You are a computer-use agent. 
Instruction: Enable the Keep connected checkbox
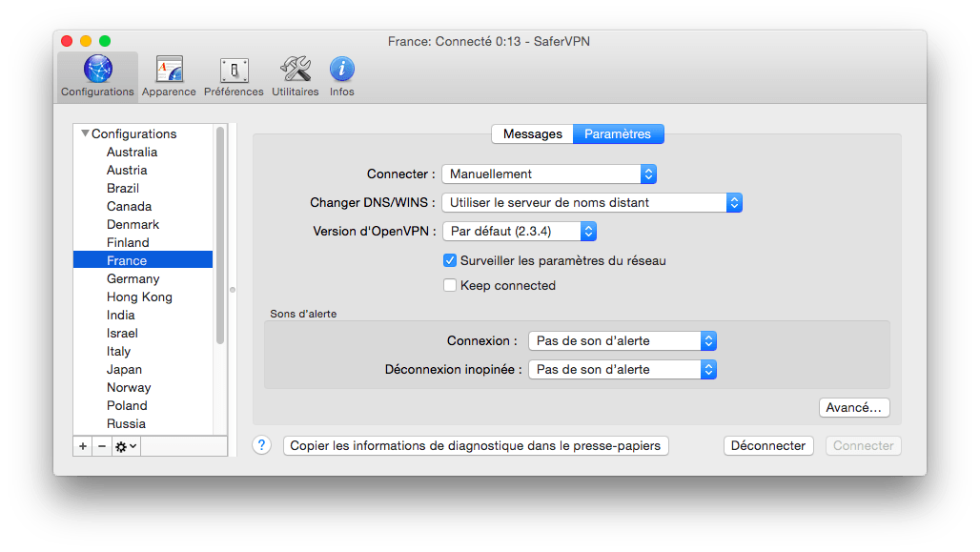point(449,285)
